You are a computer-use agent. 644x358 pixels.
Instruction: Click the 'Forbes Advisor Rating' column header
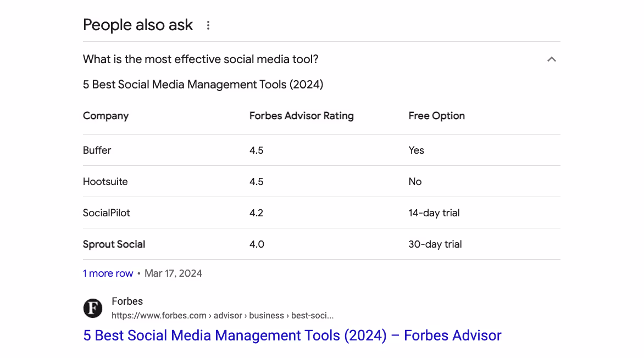(302, 116)
